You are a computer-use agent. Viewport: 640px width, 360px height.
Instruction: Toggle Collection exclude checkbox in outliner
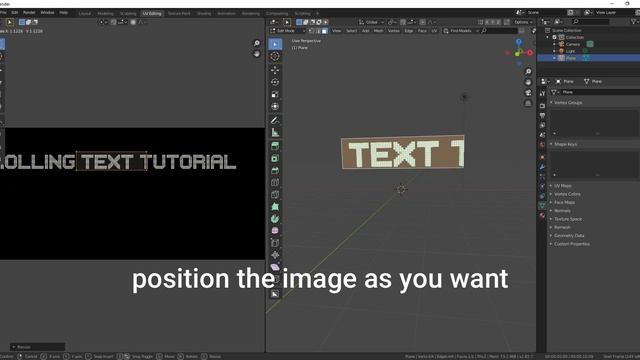click(x=554, y=37)
